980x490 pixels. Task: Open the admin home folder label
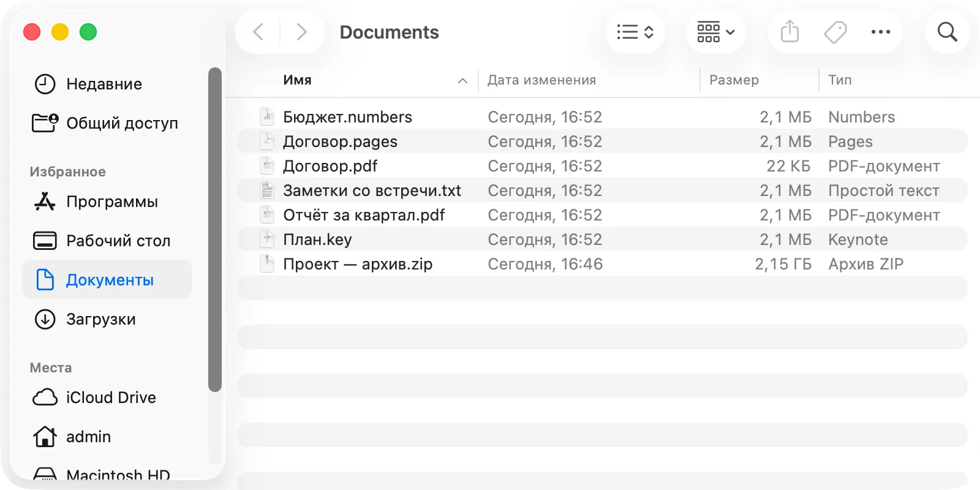tap(89, 437)
